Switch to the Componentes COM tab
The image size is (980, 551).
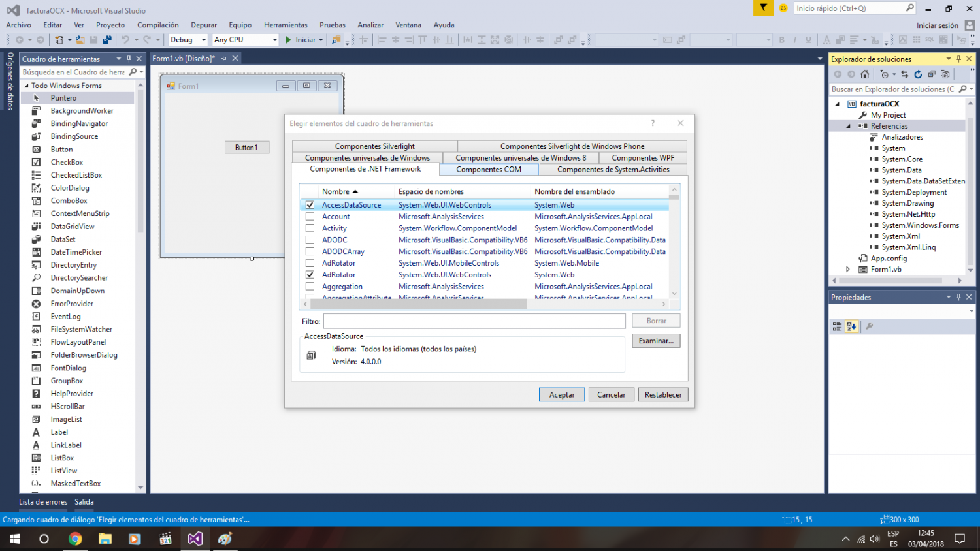tap(489, 169)
